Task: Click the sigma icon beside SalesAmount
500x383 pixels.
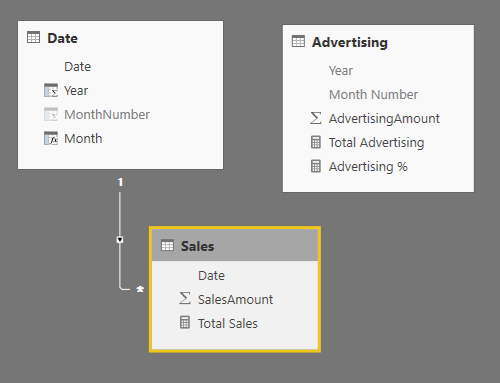Action: click(185, 298)
